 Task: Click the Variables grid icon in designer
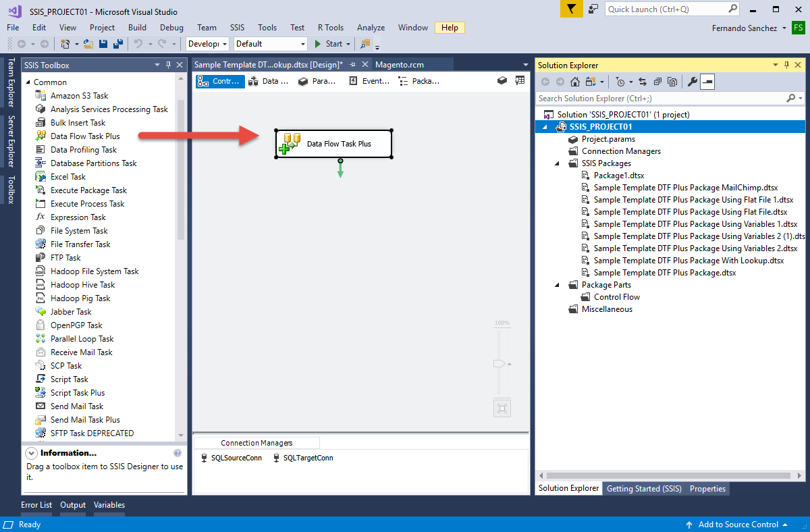pos(520,80)
